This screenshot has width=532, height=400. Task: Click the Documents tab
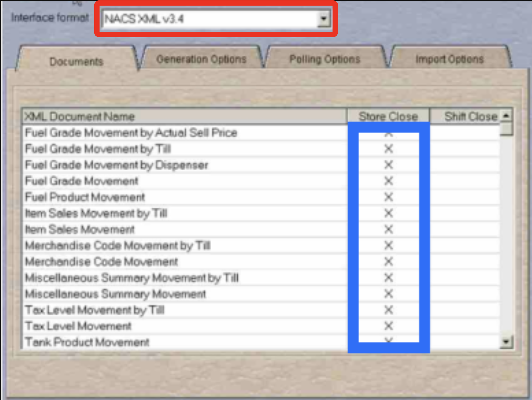pyautogui.click(x=76, y=62)
